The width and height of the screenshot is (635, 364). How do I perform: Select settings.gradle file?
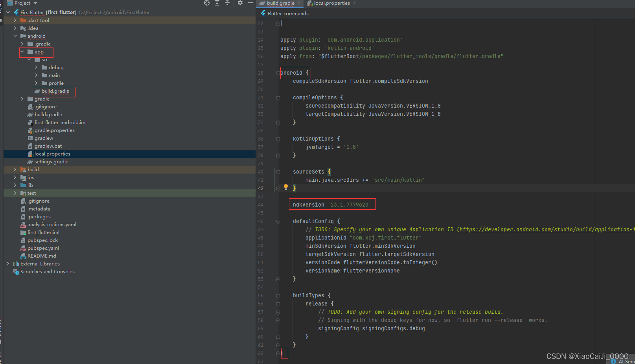pos(51,162)
